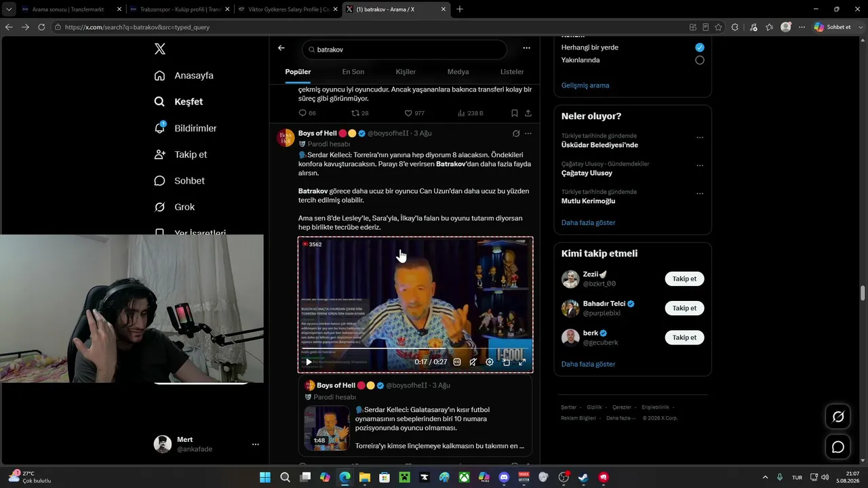Viewport: 868px width, 488px height.
Task: Follow Zezii with Takip et
Action: coord(684,279)
